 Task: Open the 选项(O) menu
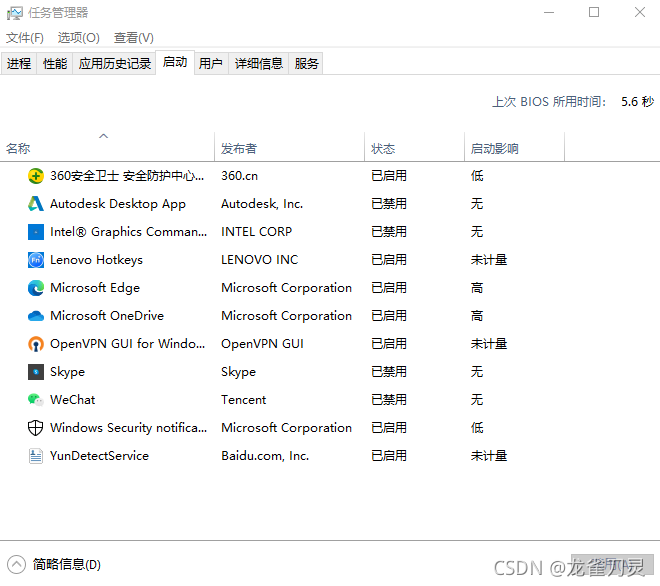79,38
